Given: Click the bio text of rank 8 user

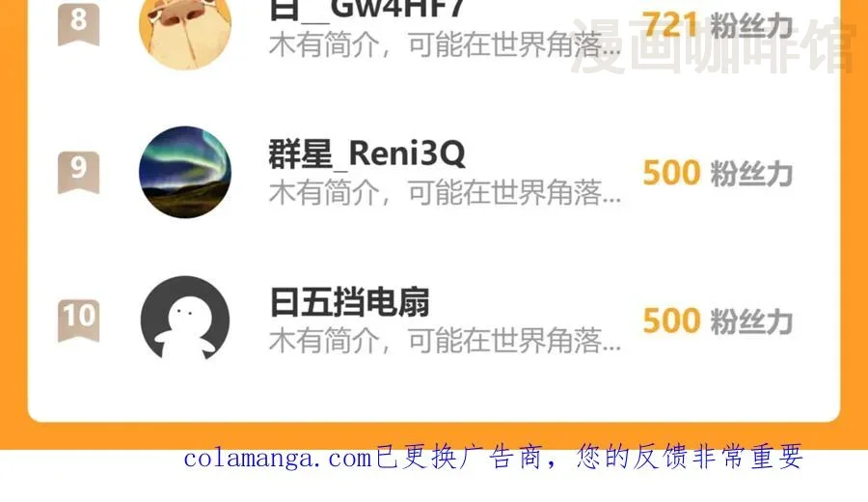Looking at the screenshot, I should [x=445, y=44].
